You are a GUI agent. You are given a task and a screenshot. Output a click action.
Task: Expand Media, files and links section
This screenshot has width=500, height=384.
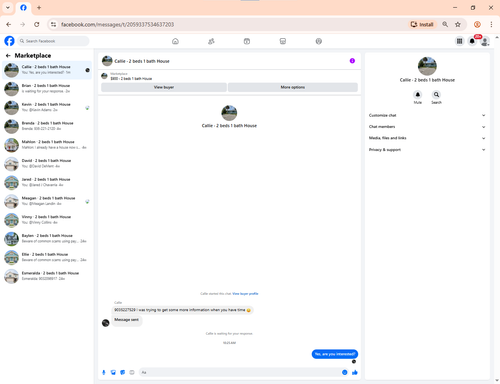coord(427,138)
